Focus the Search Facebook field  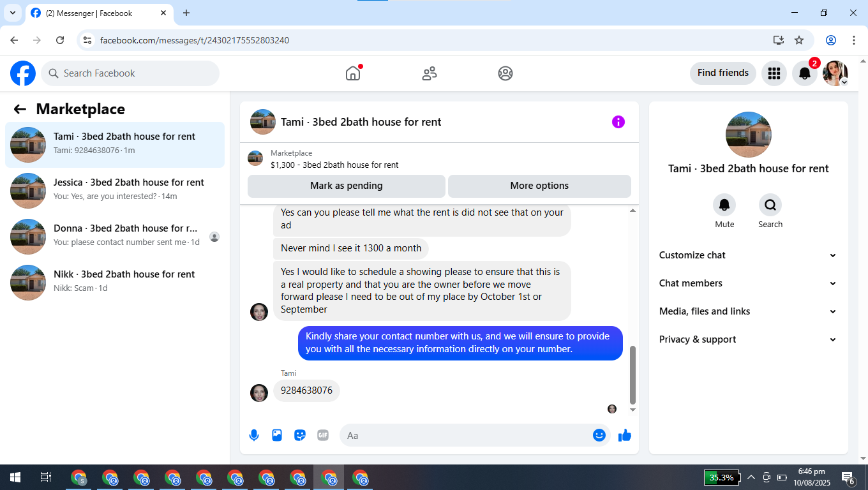click(130, 73)
